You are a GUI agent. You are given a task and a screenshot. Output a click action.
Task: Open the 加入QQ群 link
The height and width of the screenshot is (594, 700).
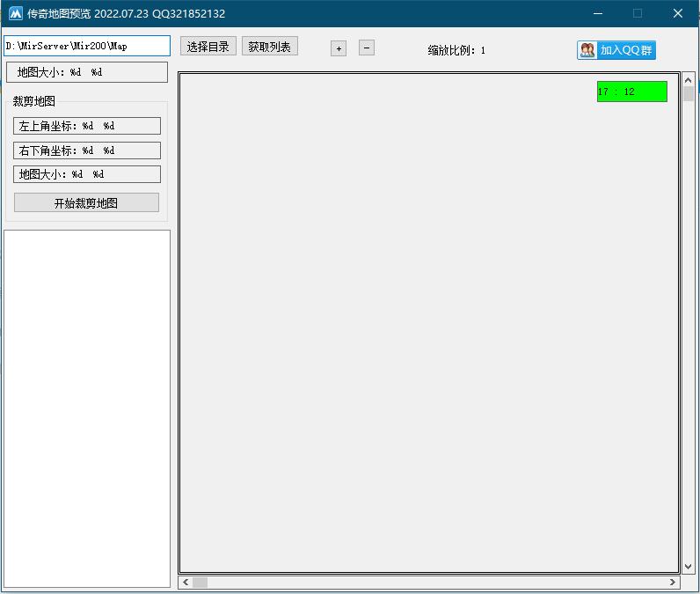pyautogui.click(x=625, y=50)
